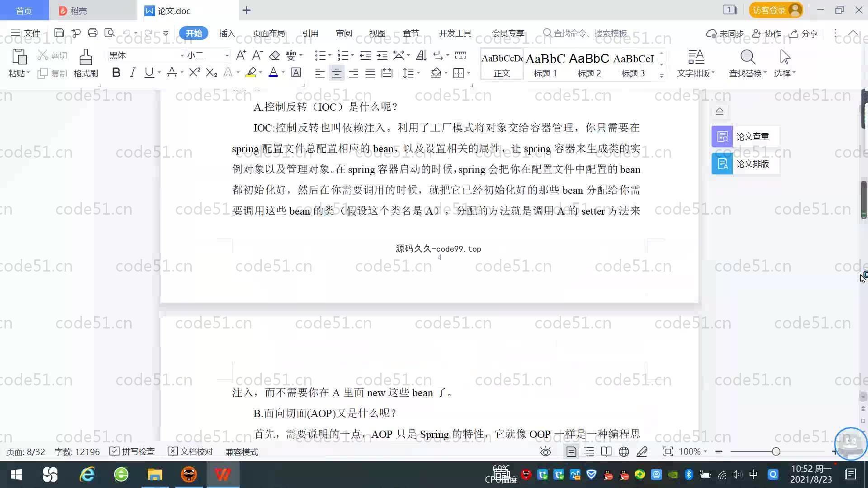Switch to web layout globe icon

point(624,452)
